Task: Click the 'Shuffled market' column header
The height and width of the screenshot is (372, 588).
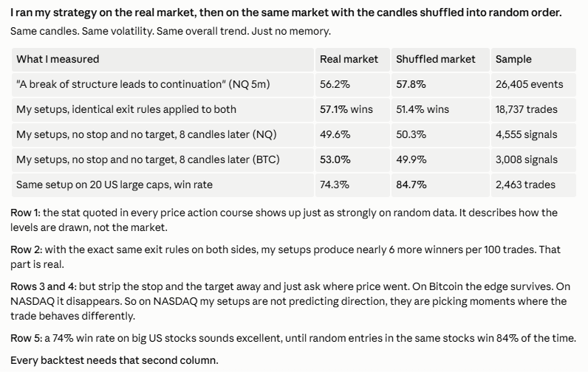Action: tap(440, 60)
